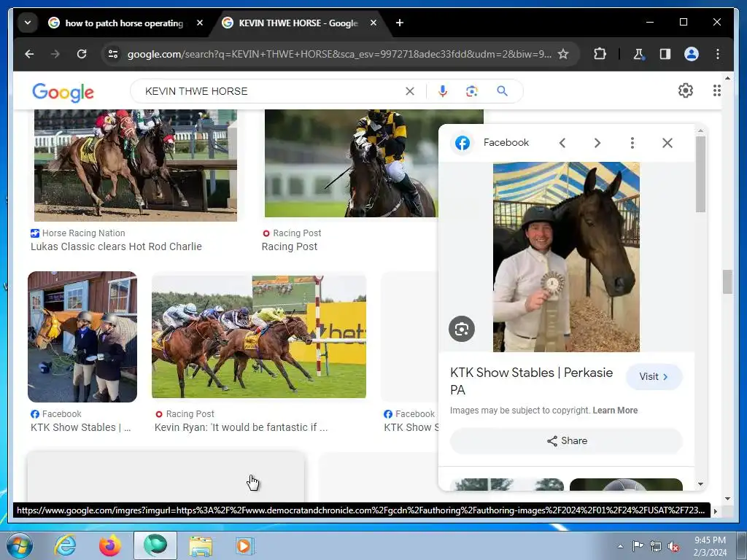Screen dimensions: 747x560
Task: Switch to the 'how to patch horse operating' tab
Action: [x=124, y=23]
